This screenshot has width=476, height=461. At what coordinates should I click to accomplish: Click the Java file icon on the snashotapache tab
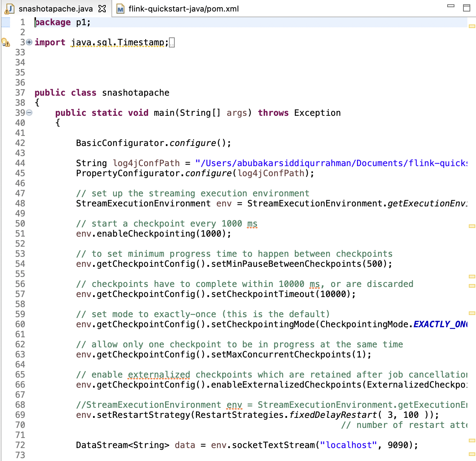click(x=10, y=9)
